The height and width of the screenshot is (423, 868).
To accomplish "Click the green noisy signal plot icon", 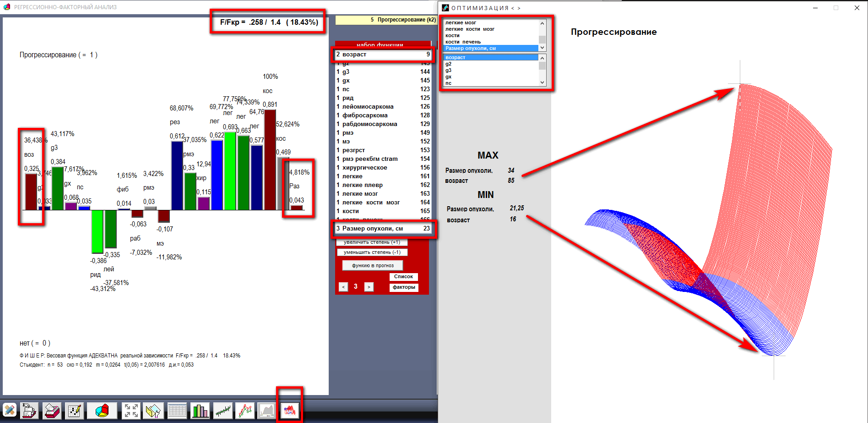I will [223, 411].
